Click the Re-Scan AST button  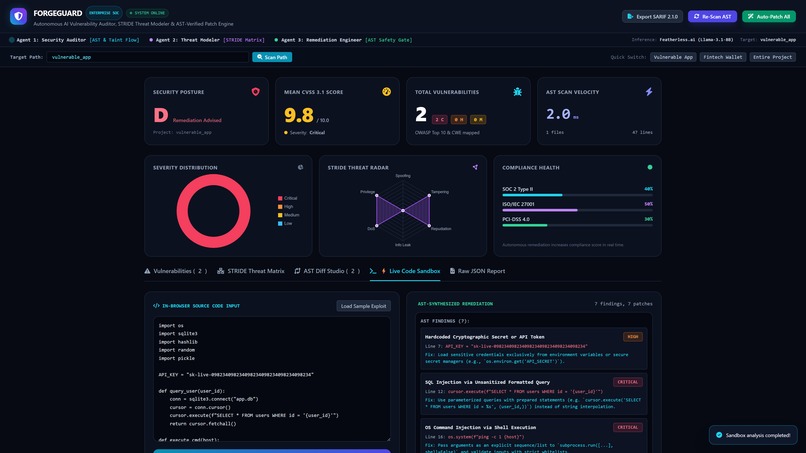(712, 16)
